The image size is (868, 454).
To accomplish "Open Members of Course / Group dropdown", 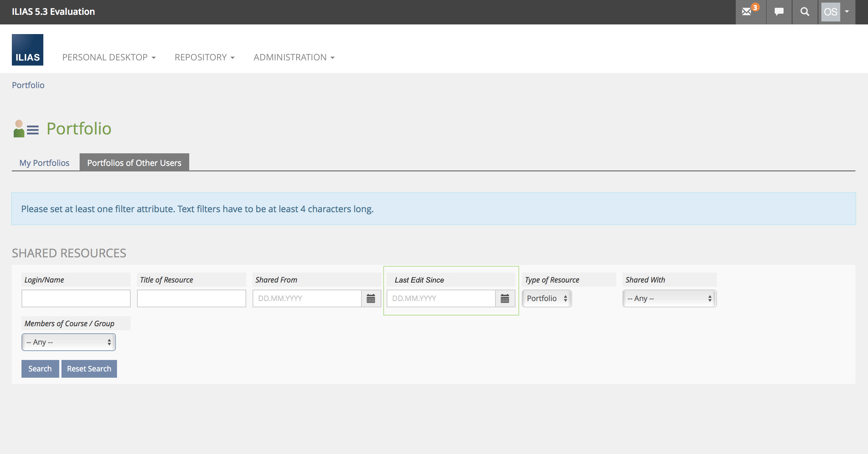I will tap(69, 342).
